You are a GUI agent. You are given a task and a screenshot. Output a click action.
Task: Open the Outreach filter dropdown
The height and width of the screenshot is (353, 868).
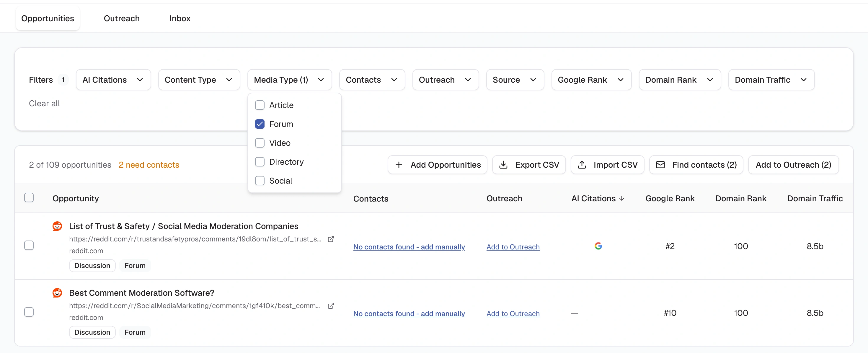[x=446, y=80]
